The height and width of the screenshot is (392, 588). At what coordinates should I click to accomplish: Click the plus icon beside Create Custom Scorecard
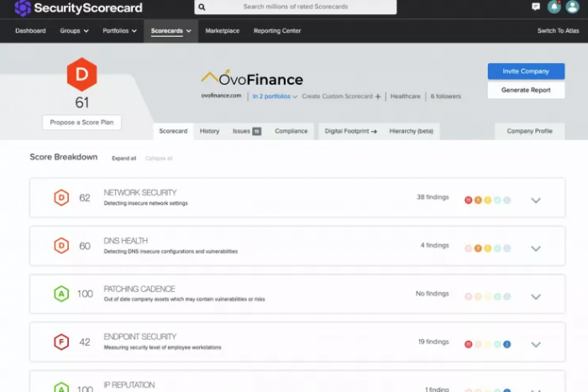coord(378,97)
